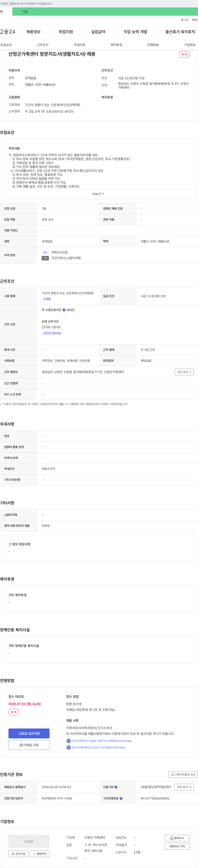Click the 필수 tag beside 보육교사2급
Image resolution: width=198 pixels, height=868 pixels.
(45, 252)
